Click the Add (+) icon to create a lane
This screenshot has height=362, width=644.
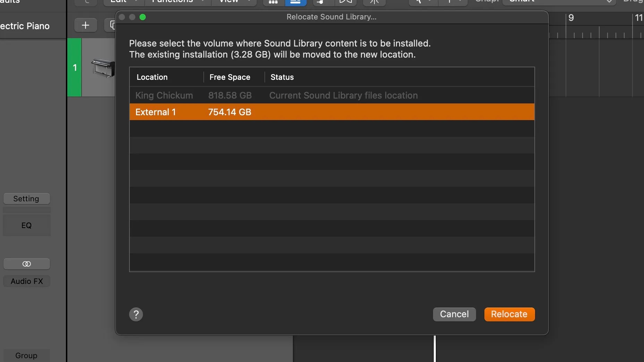click(x=85, y=25)
